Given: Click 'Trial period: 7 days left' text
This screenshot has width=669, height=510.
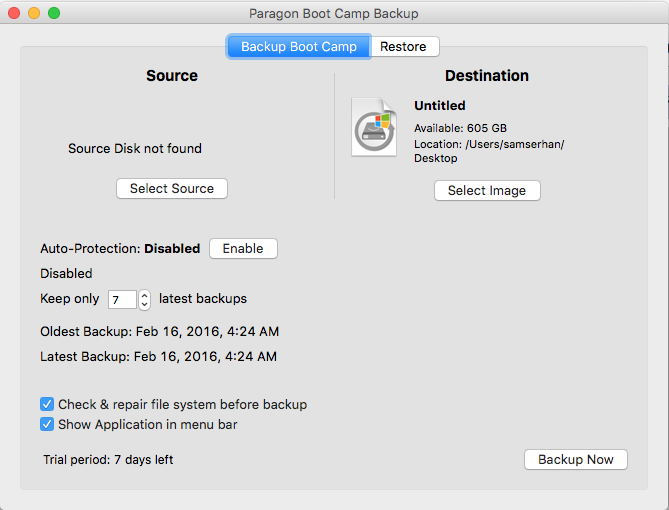Looking at the screenshot, I should pyautogui.click(x=108, y=460).
